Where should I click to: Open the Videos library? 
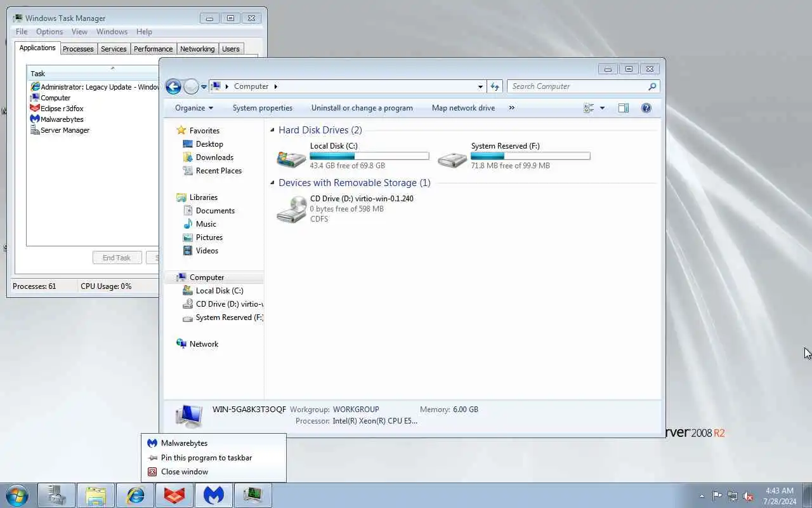[x=207, y=251]
